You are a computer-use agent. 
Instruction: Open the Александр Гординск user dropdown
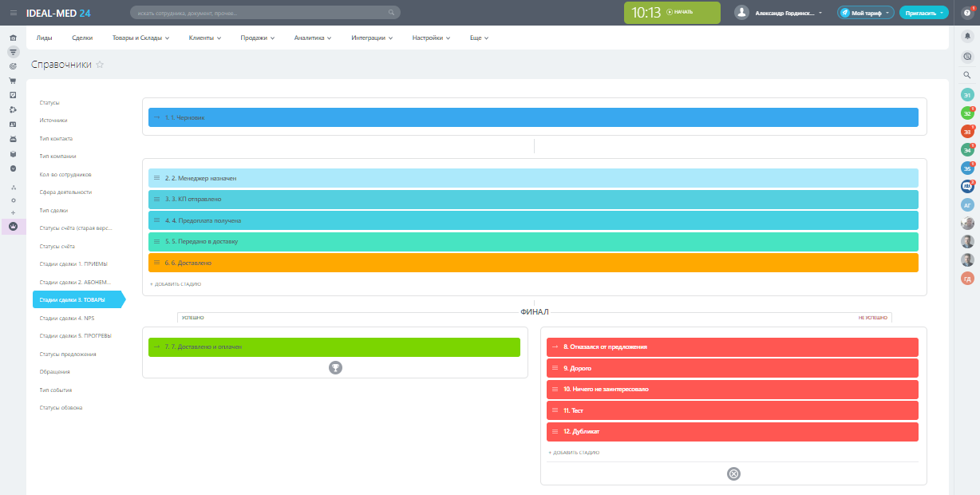click(788, 13)
